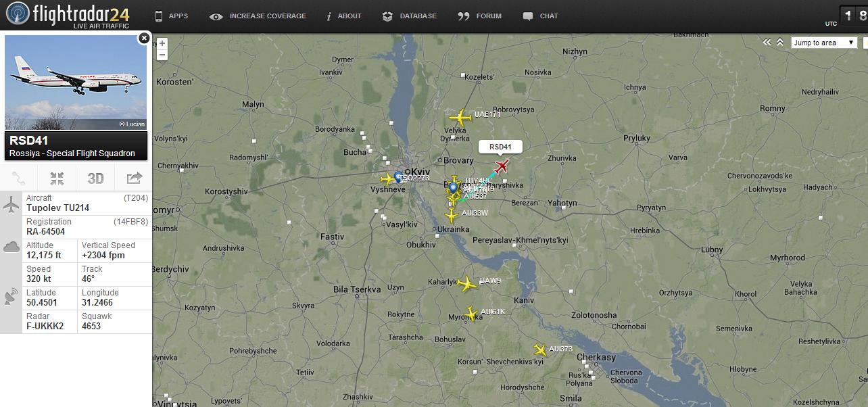Close the RSD41 flight info panel
The height and width of the screenshot is (407, 868).
point(143,39)
